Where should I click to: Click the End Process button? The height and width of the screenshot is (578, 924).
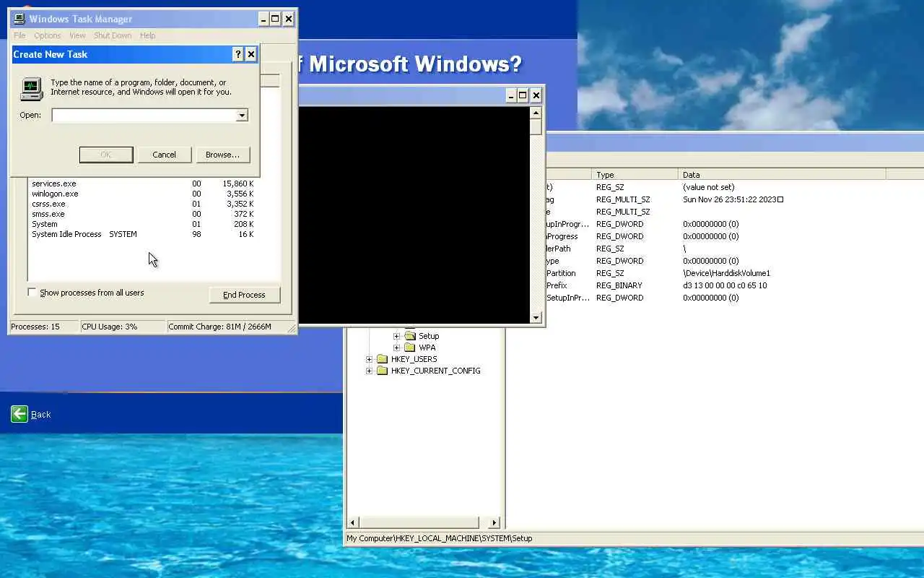(x=244, y=295)
